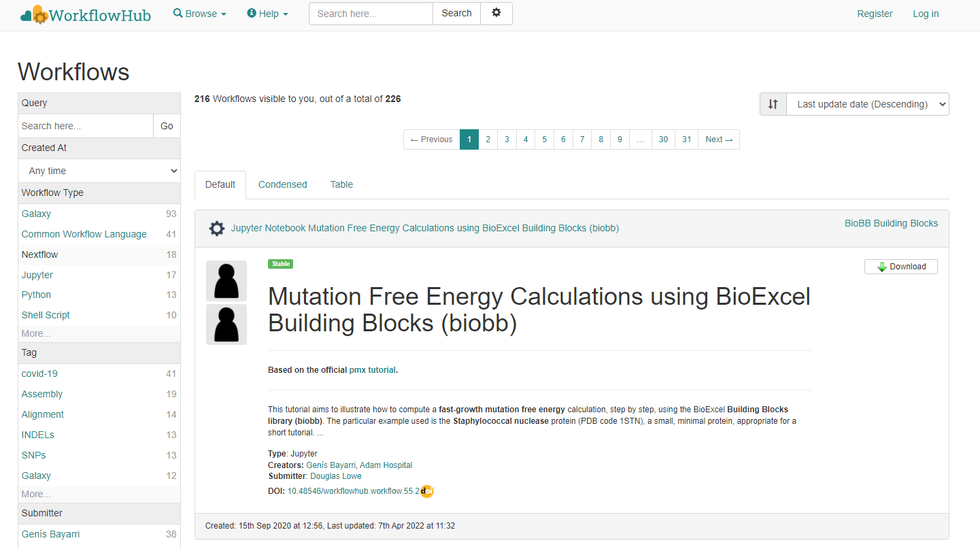Open the Last update date sort dropdown

coord(867,104)
